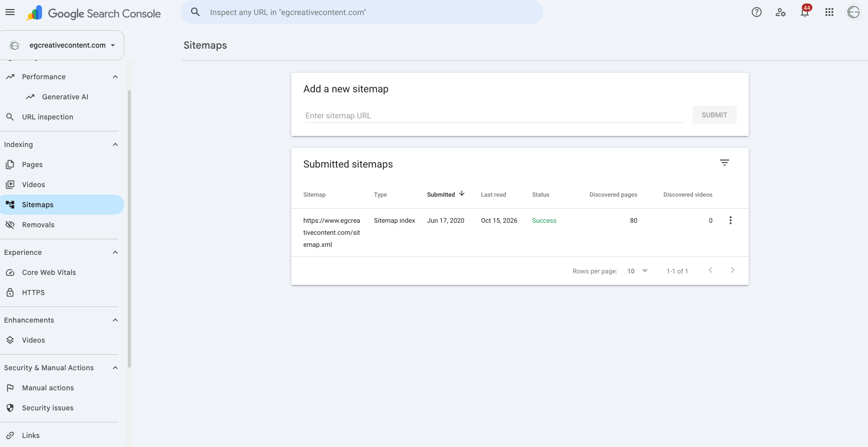Viewport: 868px width, 447px height.
Task: Click the Google Search Console logo
Action: coord(94,13)
